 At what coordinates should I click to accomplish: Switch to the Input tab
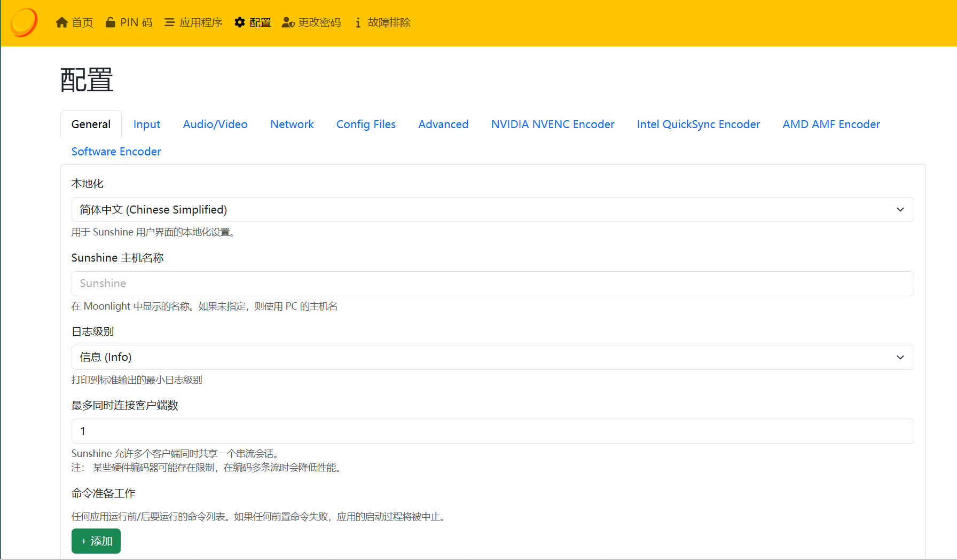146,124
